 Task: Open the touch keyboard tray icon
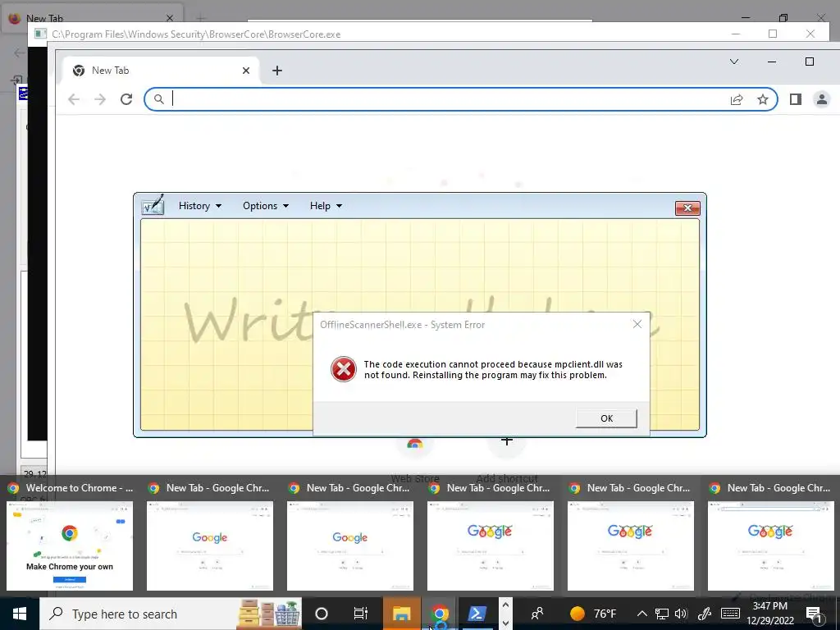pyautogui.click(x=731, y=614)
